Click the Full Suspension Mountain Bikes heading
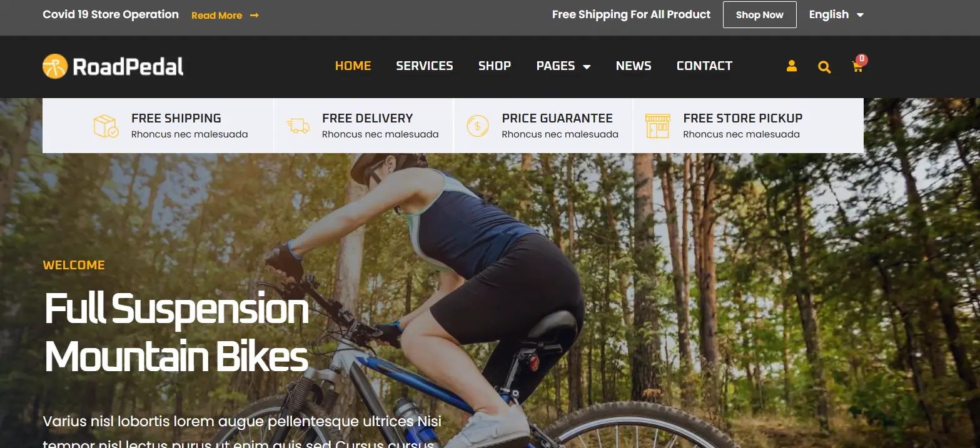 (x=177, y=333)
